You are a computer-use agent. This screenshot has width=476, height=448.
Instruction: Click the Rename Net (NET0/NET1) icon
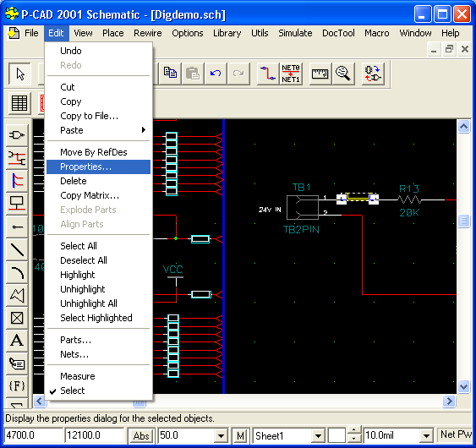[291, 74]
